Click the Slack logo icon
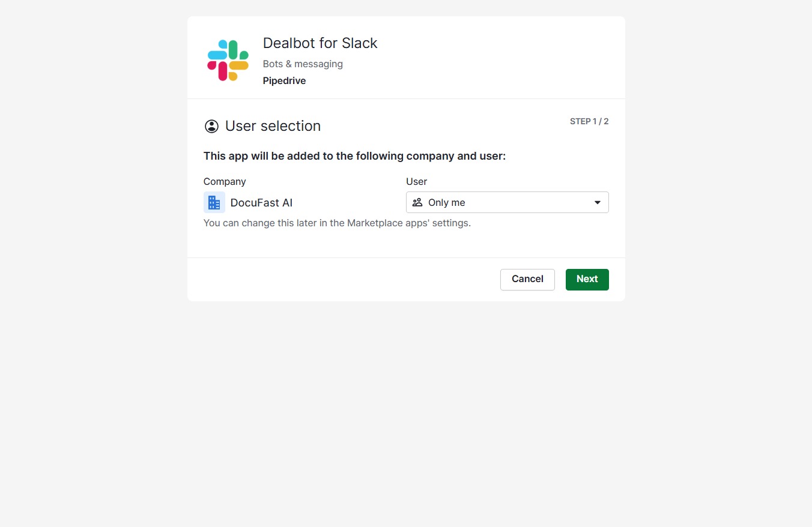The image size is (812, 527). (228, 60)
